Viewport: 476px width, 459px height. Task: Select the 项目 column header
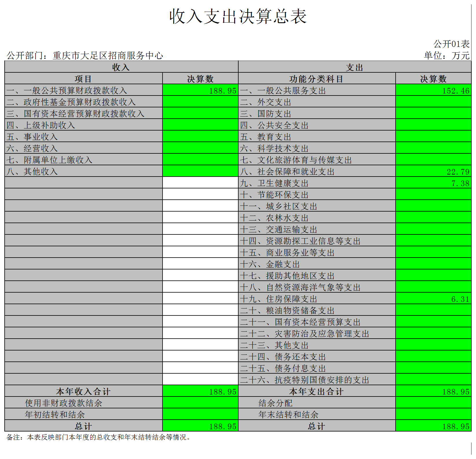84,78
